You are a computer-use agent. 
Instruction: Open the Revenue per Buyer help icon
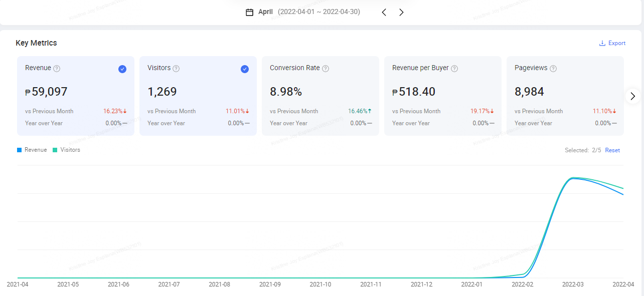point(454,69)
